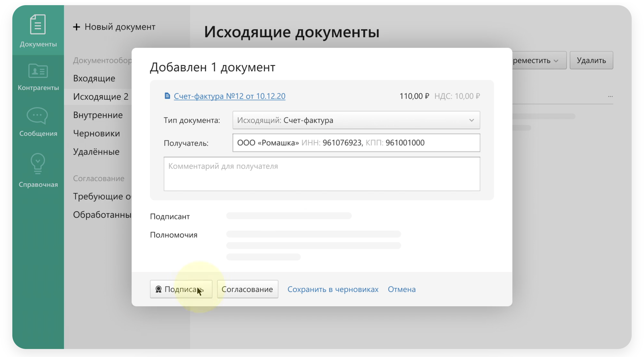This screenshot has width=644, height=357.
Task: Open the Требующие list item
Action: [x=102, y=196]
